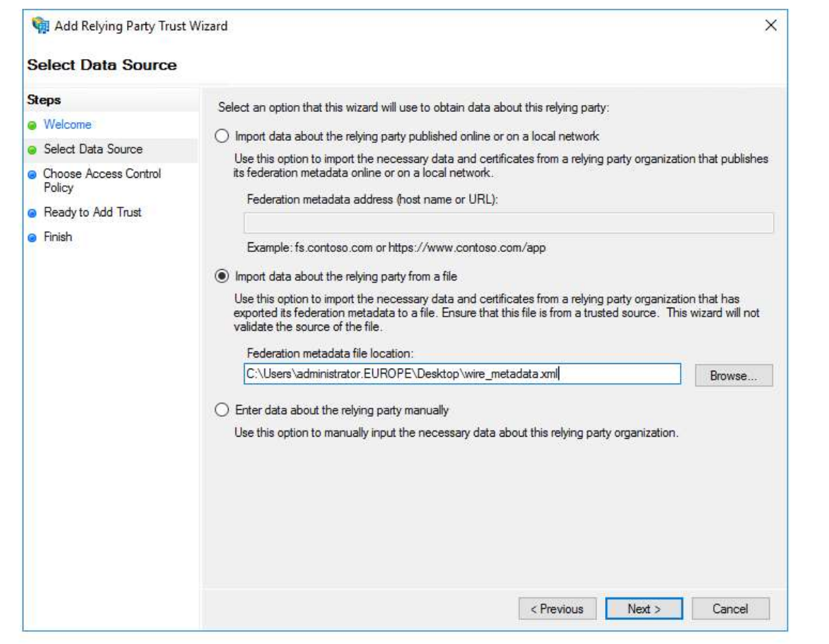This screenshot has height=644, width=829.
Task: Click the blue Finish step bullet
Action: tap(32, 238)
